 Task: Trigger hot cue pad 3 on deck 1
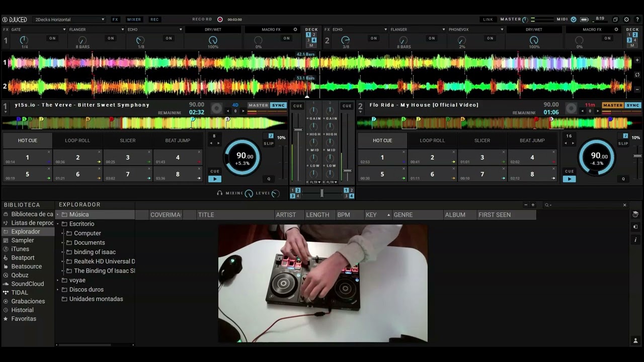pyautogui.click(x=127, y=157)
